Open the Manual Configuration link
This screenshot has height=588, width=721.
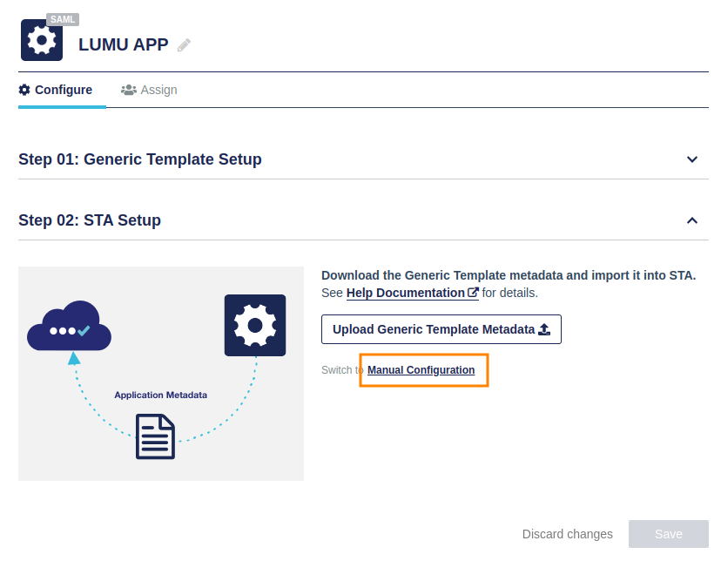421,370
